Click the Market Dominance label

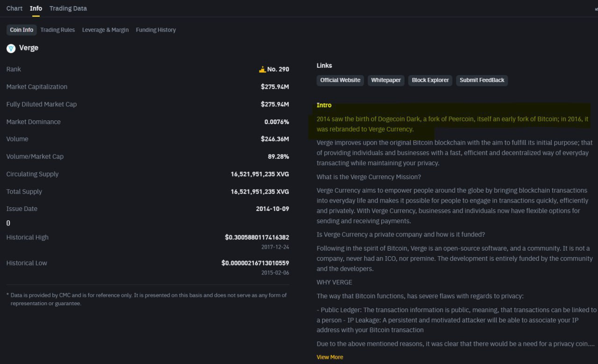34,122
